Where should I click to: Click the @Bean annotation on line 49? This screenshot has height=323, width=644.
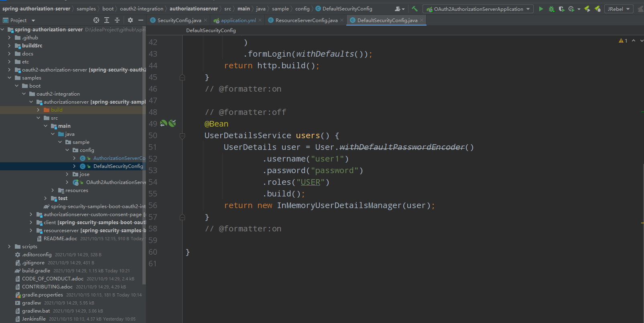click(x=216, y=124)
